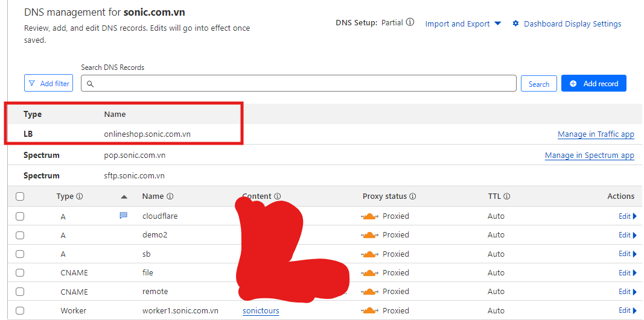Open Edit for the remote CNAME record
This screenshot has width=644, height=320.
(627, 292)
